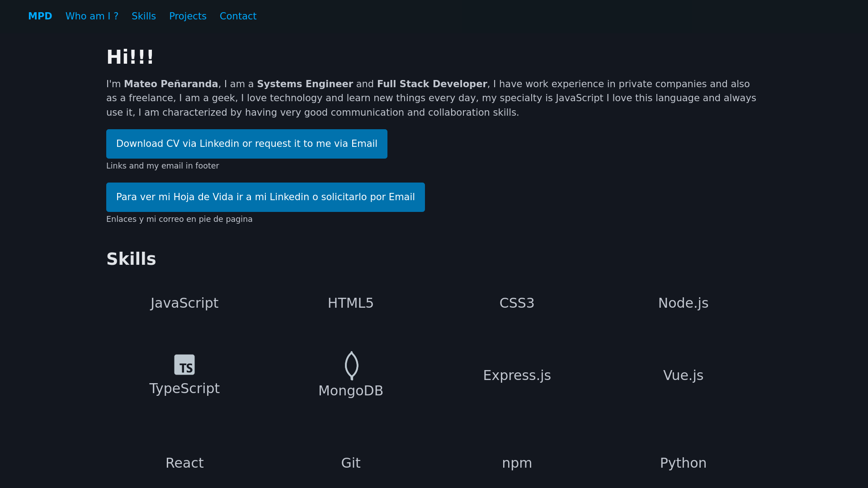Select the Node.js skill label
The height and width of the screenshot is (488, 868).
[x=683, y=303]
